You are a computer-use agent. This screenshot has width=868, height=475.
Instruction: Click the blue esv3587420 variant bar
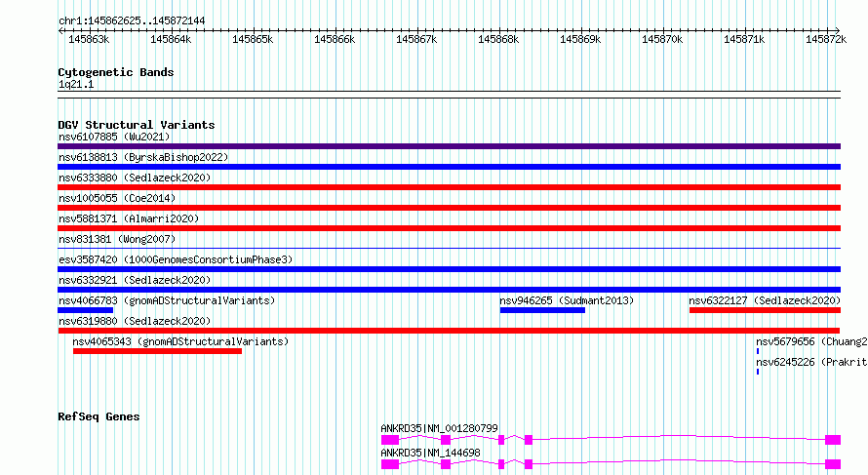tap(449, 269)
